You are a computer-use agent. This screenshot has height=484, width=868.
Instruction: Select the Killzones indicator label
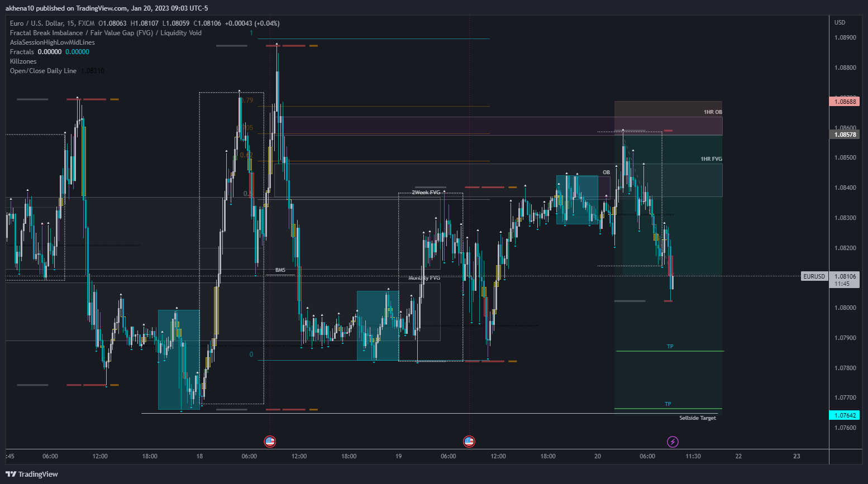23,61
